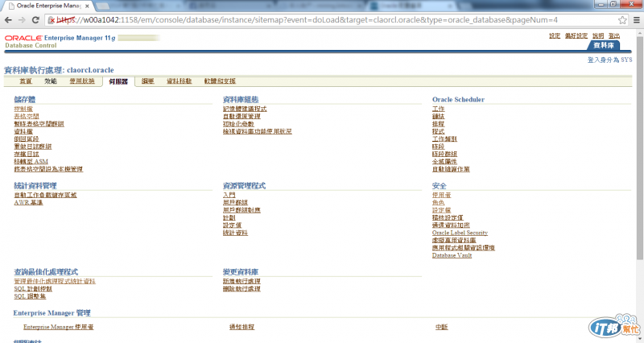Open the 首頁 home tab
This screenshot has height=343, width=644.
click(x=26, y=81)
